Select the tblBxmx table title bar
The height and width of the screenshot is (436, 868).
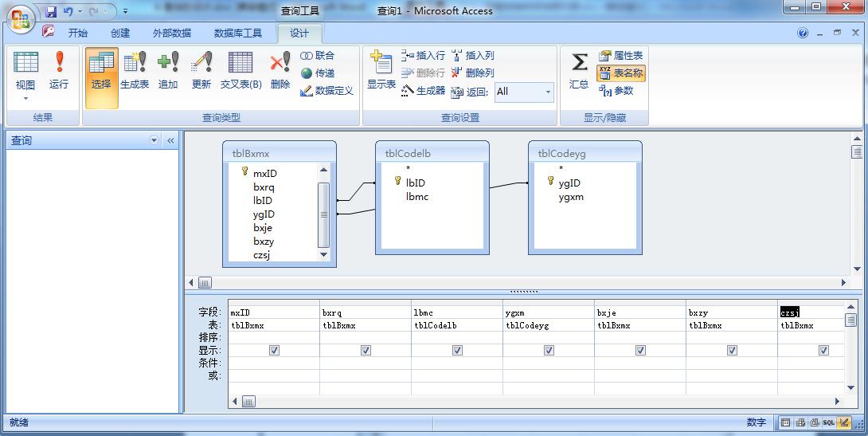tap(280, 153)
